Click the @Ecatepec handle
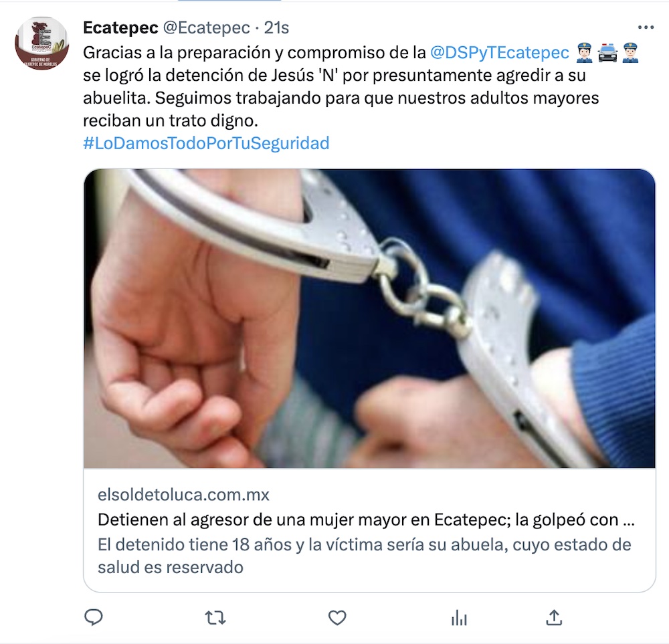Image resolution: width=669 pixels, height=644 pixels. click(207, 27)
